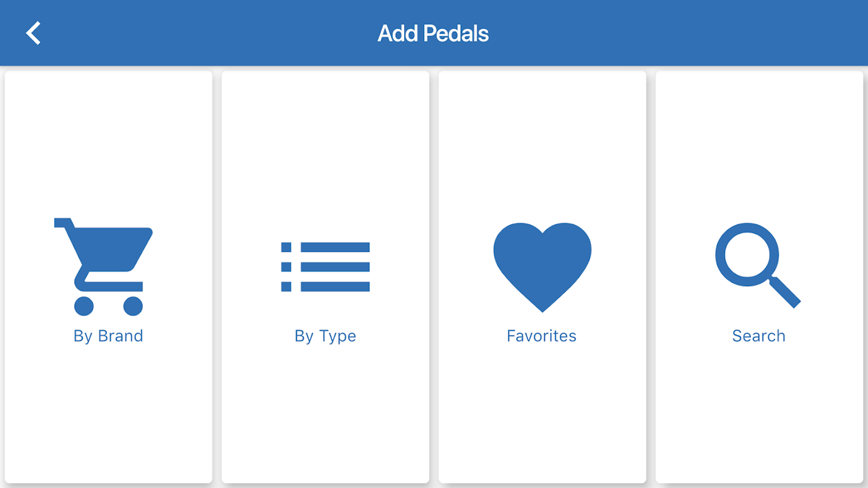Click the list icon for By Type

pos(325,267)
